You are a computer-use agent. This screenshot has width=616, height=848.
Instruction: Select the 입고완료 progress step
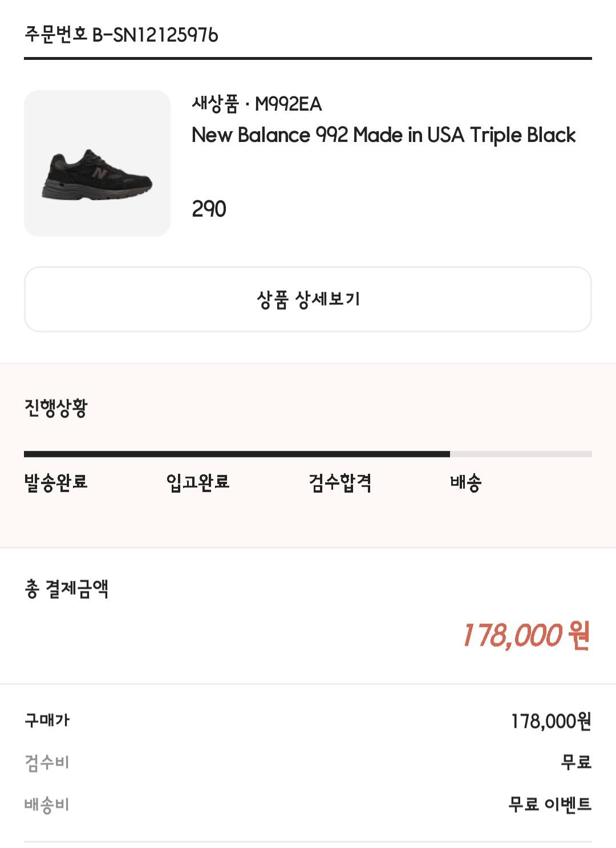[x=198, y=482]
